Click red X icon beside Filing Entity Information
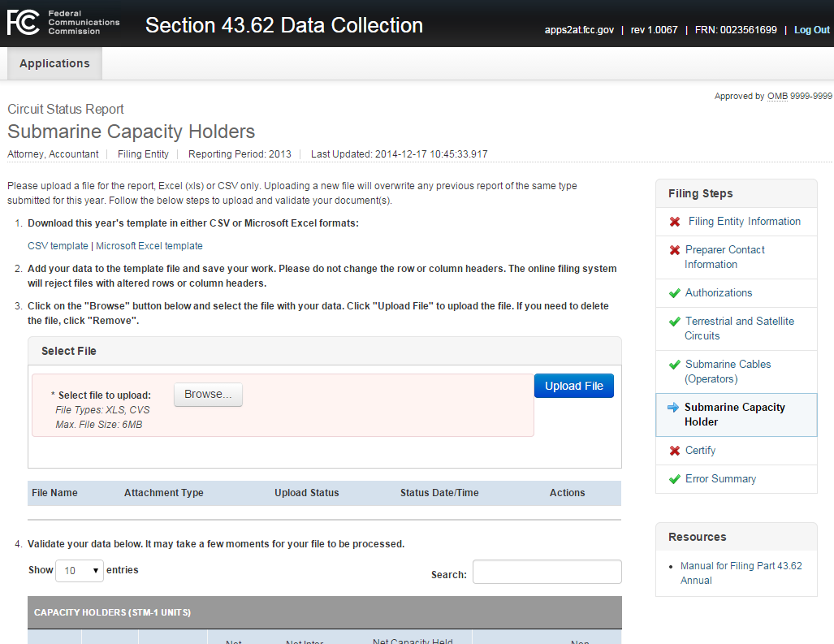The image size is (834, 644). point(674,222)
